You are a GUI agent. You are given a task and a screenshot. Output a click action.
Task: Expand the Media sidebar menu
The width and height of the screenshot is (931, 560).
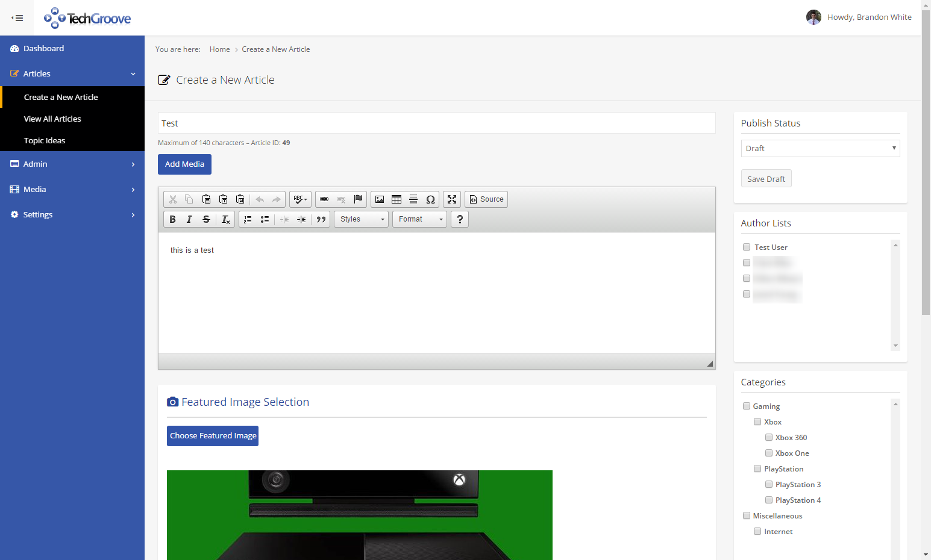[x=72, y=189]
